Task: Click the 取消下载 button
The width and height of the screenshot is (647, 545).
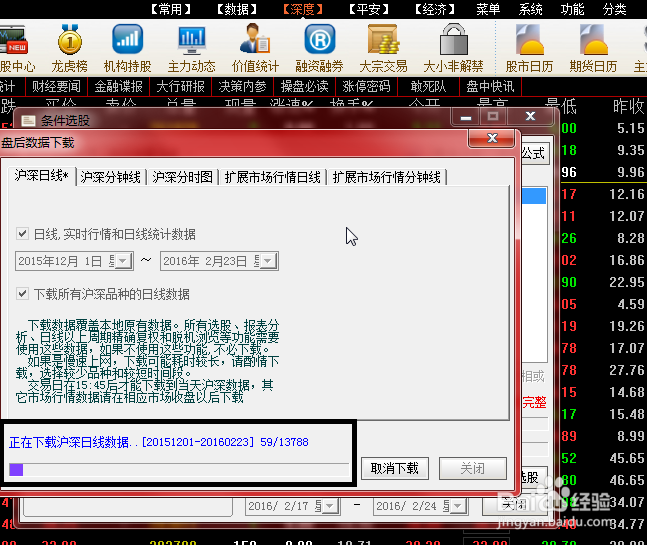Action: pyautogui.click(x=395, y=468)
